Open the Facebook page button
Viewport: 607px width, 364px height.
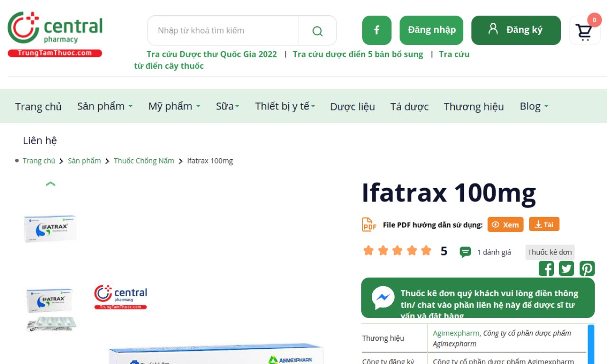377,30
